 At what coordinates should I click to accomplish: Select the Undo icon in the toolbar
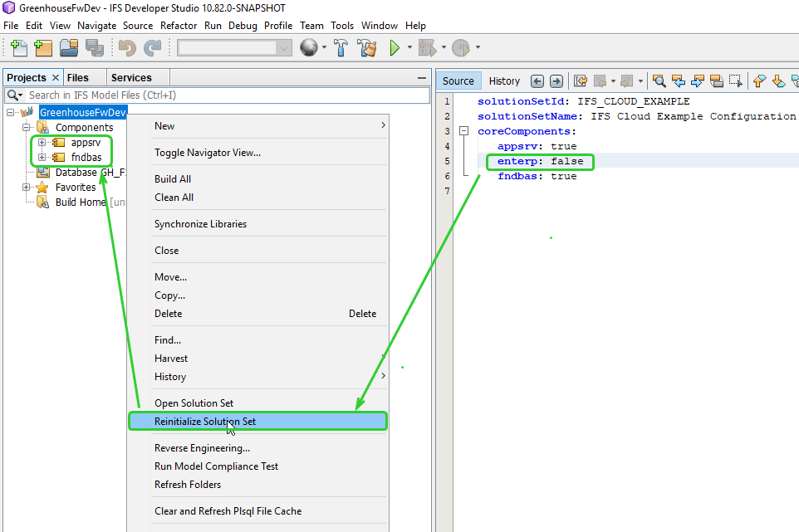126,48
